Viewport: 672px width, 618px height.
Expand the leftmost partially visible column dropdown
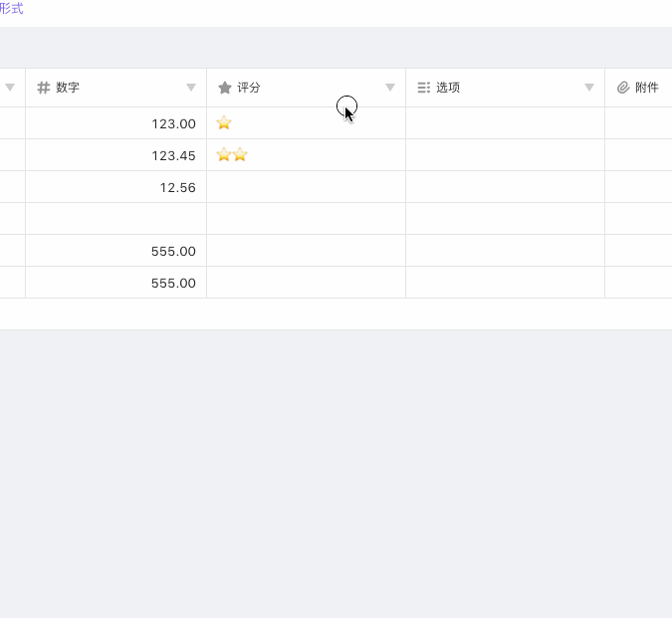10,88
